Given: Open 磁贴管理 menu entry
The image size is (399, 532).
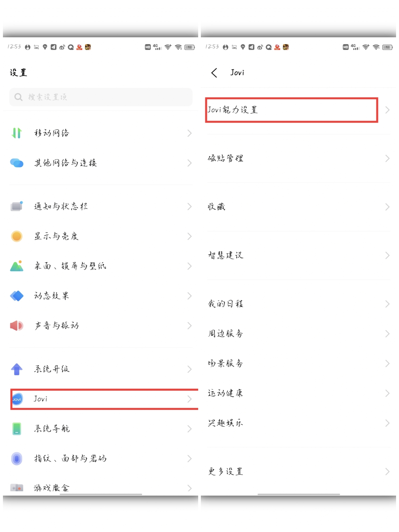Looking at the screenshot, I should [x=298, y=159].
